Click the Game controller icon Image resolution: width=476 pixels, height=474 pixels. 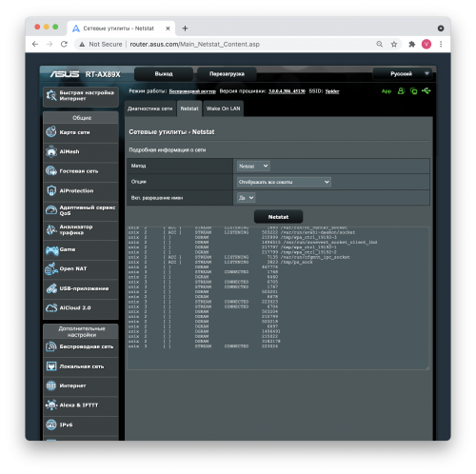[x=51, y=250]
